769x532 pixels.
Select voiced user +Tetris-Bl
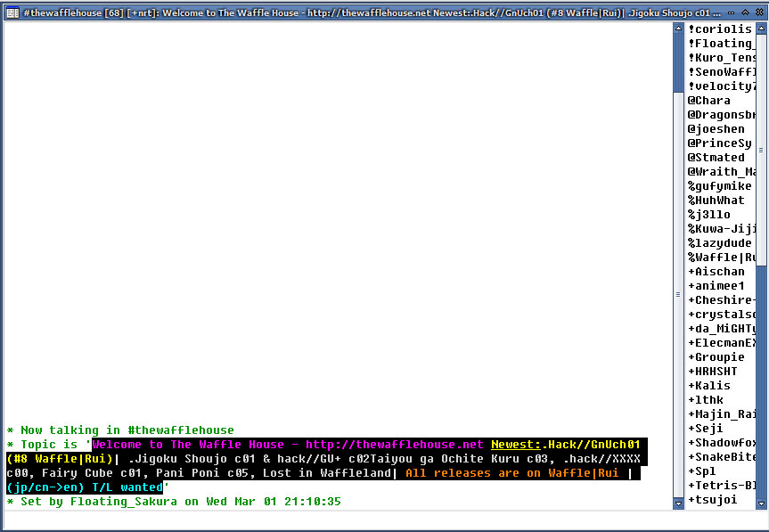point(721,486)
